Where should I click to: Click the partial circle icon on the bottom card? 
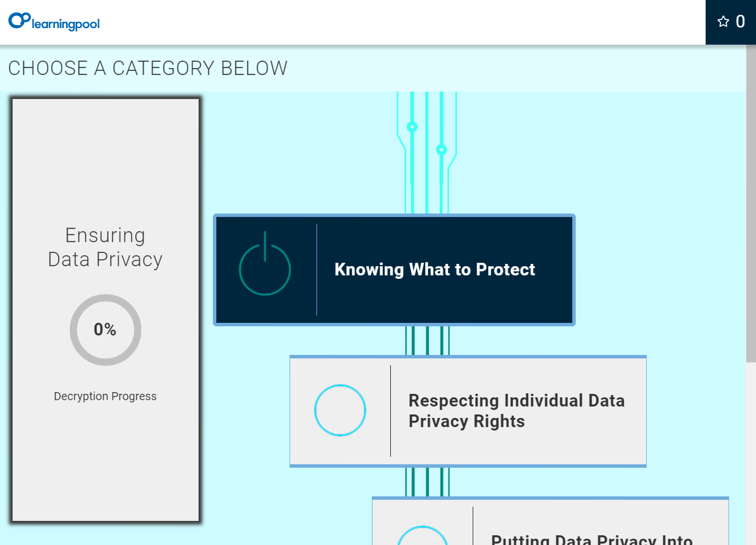pyautogui.click(x=422, y=536)
